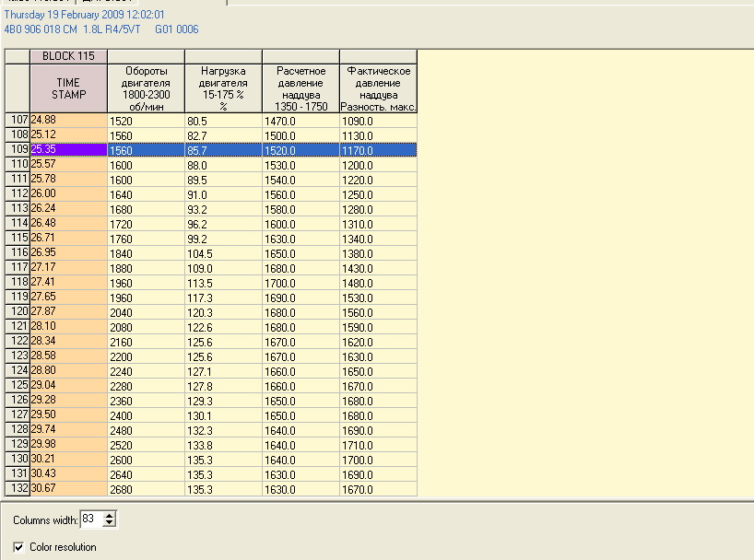Click load value 113.5
754x560 pixels.
pyautogui.click(x=224, y=282)
